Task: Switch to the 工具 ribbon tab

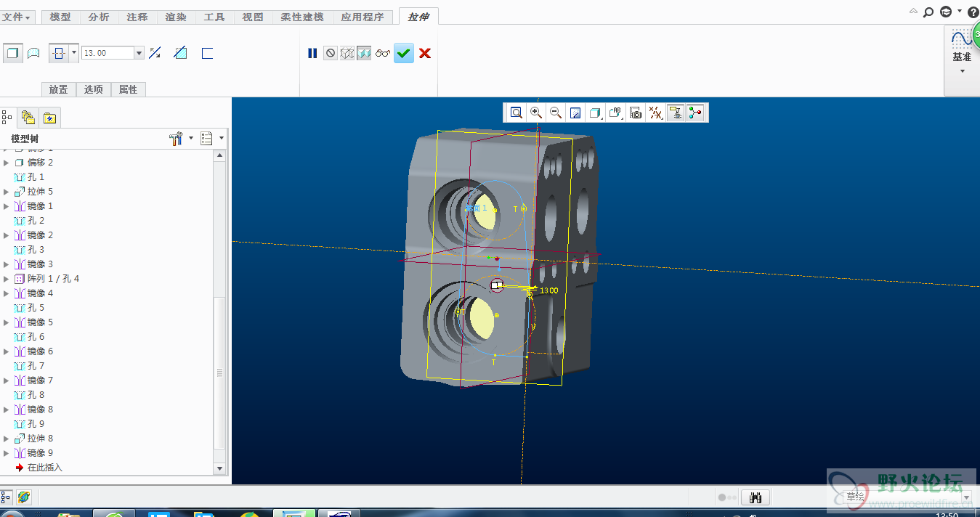Action: 214,17
